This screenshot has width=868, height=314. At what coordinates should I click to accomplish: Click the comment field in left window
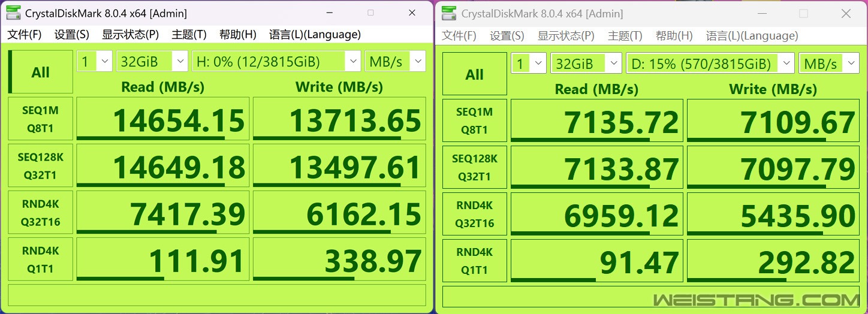(217, 295)
